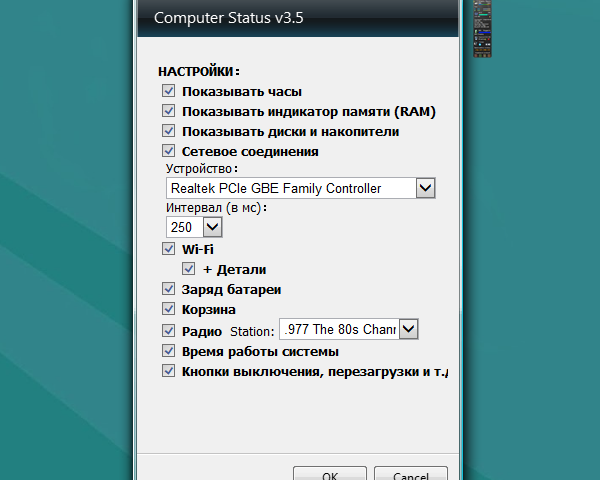Click the Интервал (в мс) label

pyautogui.click(x=216, y=208)
